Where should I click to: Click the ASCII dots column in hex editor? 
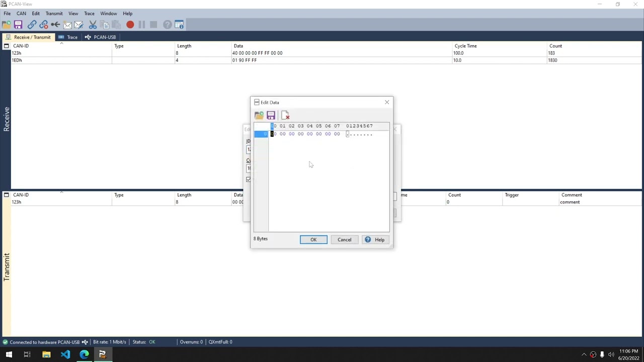click(359, 134)
